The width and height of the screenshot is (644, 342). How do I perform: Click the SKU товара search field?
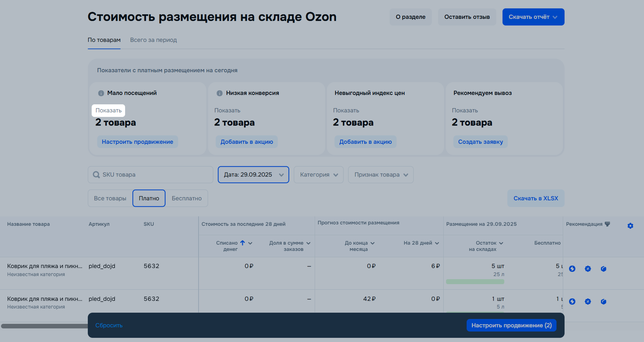tap(153, 174)
